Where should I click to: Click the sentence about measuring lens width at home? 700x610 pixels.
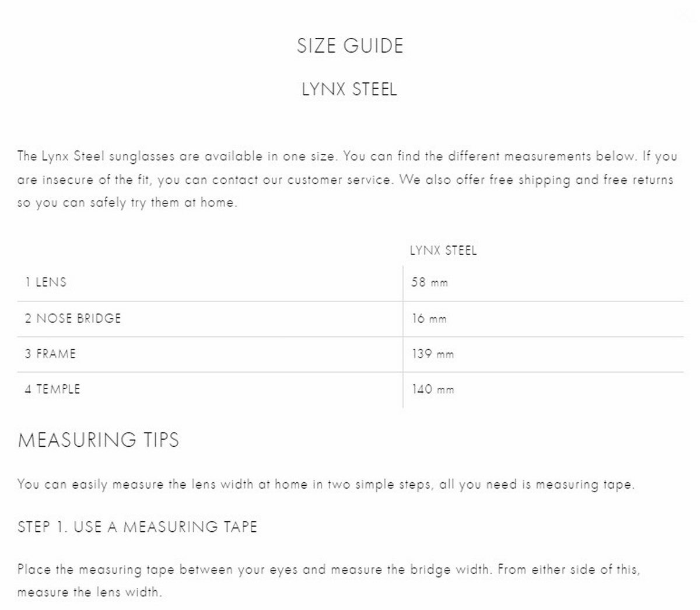click(x=325, y=485)
